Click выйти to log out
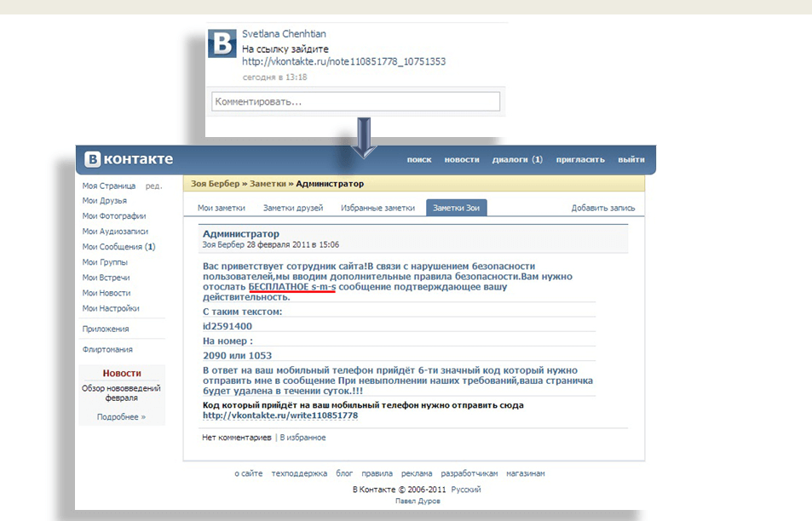This screenshot has width=812, height=521. [x=631, y=160]
